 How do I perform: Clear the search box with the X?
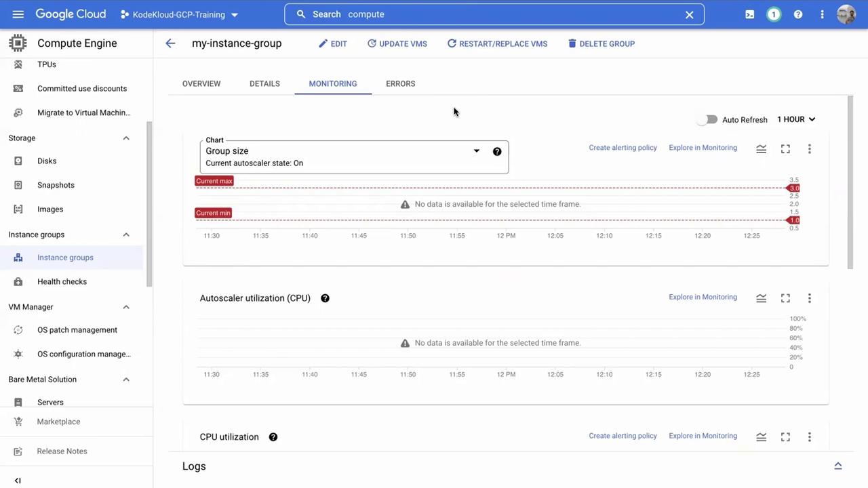pos(689,14)
